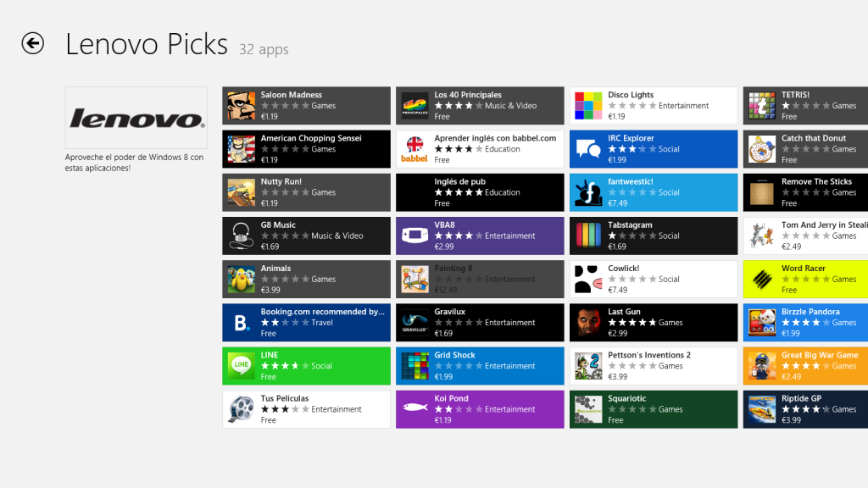
Task: Click the Lenovo logo image
Action: (x=136, y=117)
